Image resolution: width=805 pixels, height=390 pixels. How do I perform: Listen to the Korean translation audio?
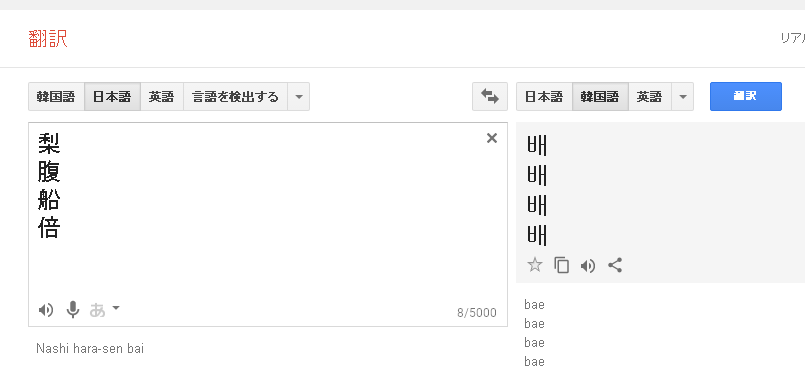click(x=588, y=266)
